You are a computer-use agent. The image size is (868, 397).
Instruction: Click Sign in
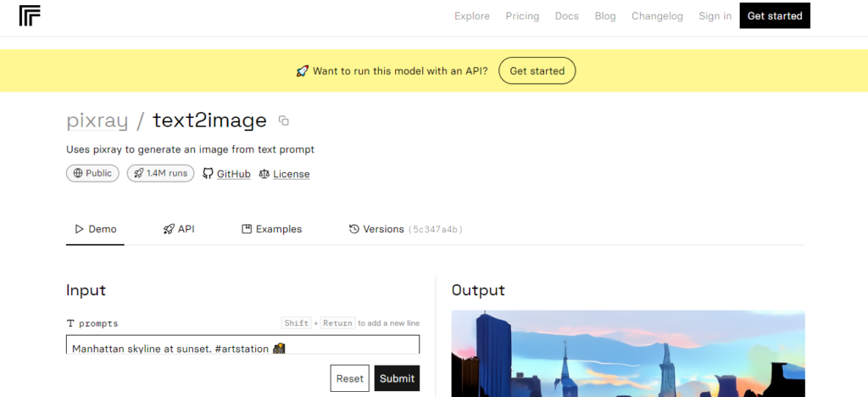coord(715,16)
